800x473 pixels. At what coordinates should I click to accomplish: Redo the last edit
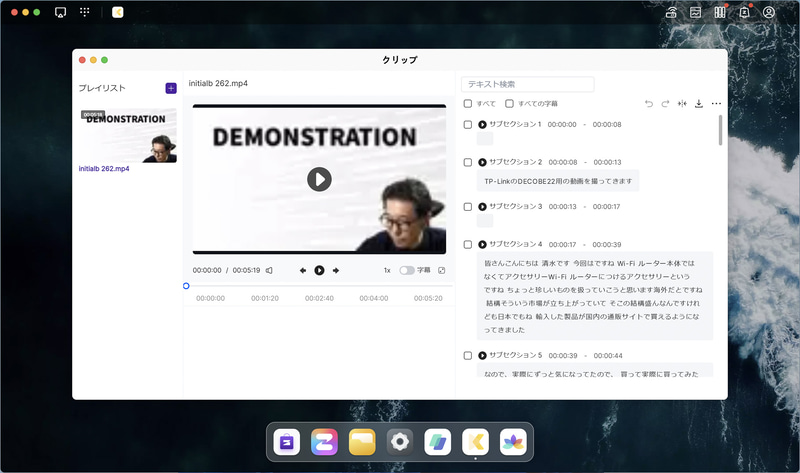(x=665, y=104)
